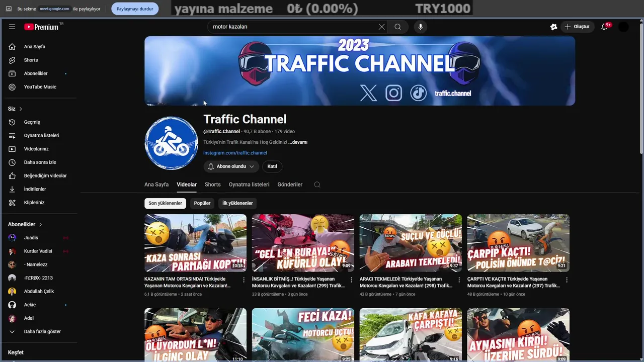Viewport: 644px width, 362px height.
Task: Click Paylaşmayı durdur to stop sharing
Action: click(135, 9)
